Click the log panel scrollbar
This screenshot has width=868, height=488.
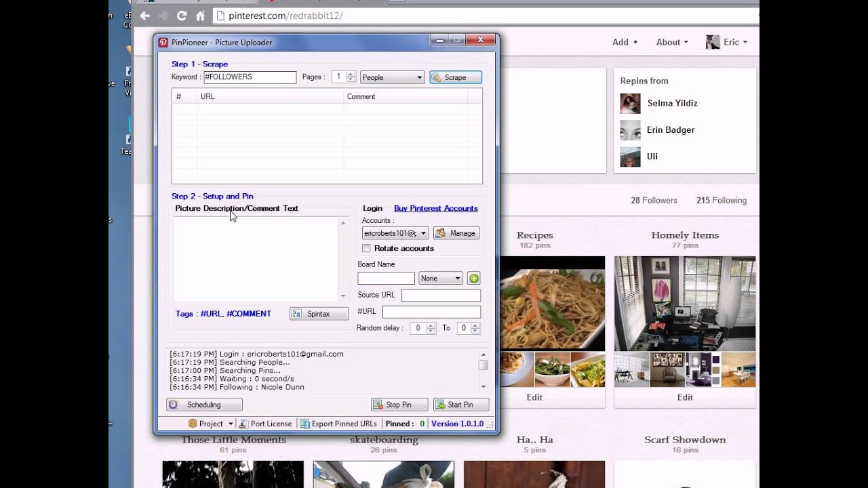point(484,370)
